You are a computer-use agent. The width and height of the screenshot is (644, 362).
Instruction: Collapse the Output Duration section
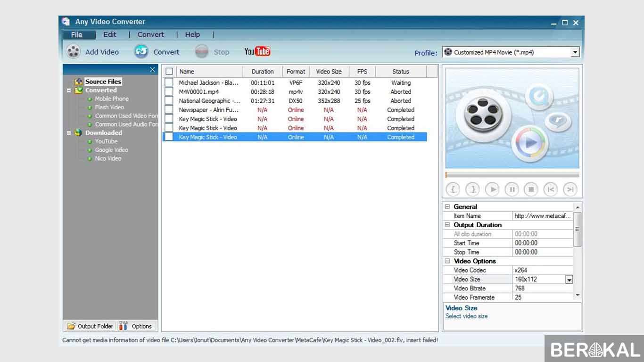tap(447, 225)
